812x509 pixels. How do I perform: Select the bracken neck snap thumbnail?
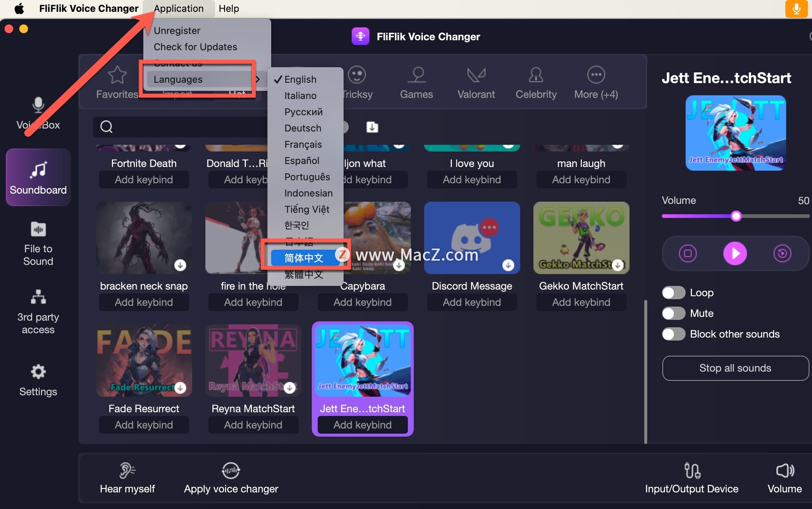(144, 238)
